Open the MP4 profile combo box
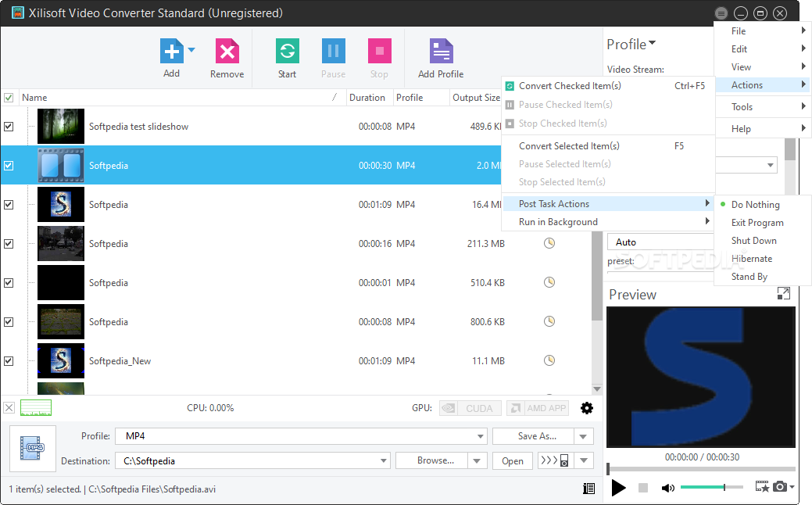The image size is (812, 505). pos(301,436)
